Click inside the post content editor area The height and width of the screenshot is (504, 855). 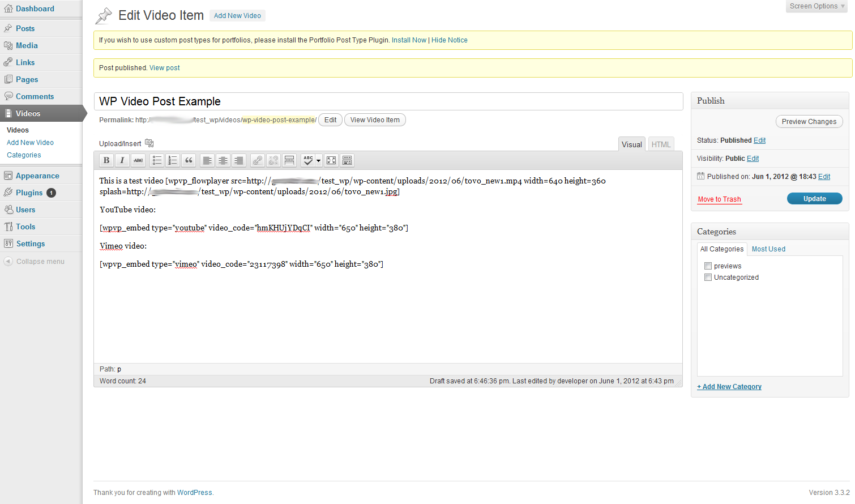point(388,266)
